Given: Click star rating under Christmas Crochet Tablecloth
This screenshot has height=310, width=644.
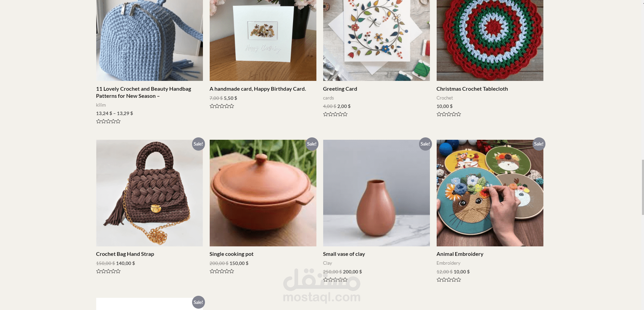Looking at the screenshot, I should tap(449, 114).
